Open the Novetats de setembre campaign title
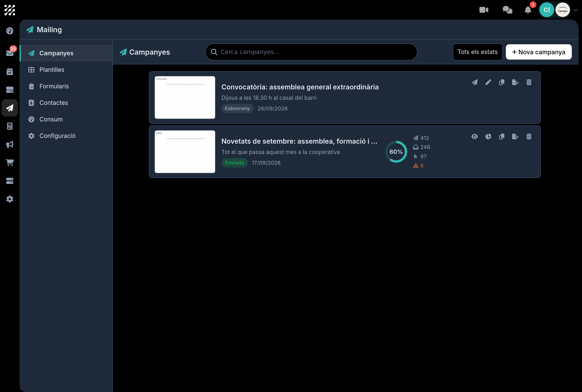 (x=299, y=141)
